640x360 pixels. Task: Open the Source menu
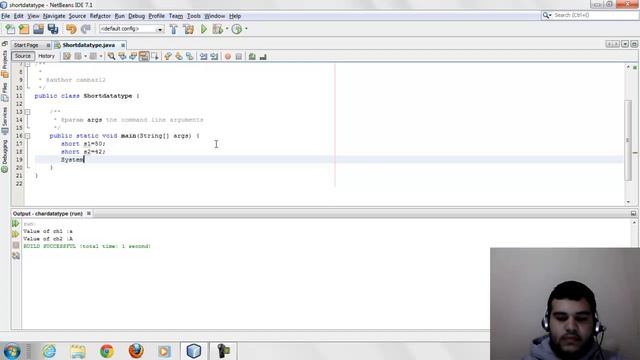click(77, 16)
